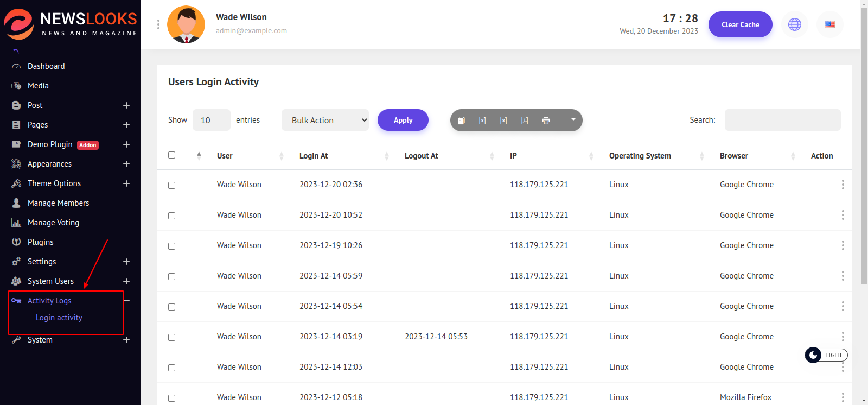Open Manage Members in the sidebar
The height and width of the screenshot is (405, 868).
point(58,203)
